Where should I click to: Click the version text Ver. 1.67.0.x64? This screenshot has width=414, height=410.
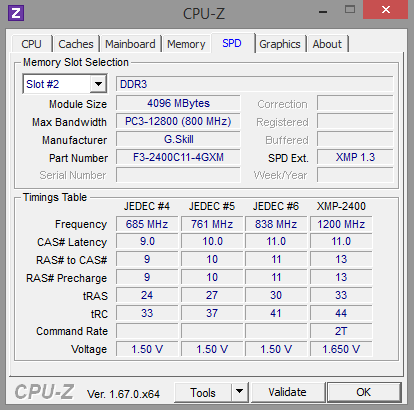click(123, 394)
